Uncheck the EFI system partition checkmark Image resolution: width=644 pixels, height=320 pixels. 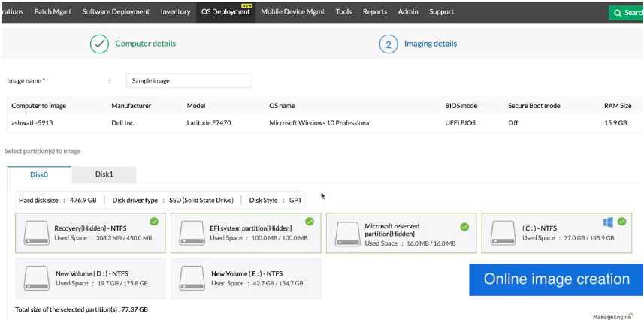click(310, 222)
